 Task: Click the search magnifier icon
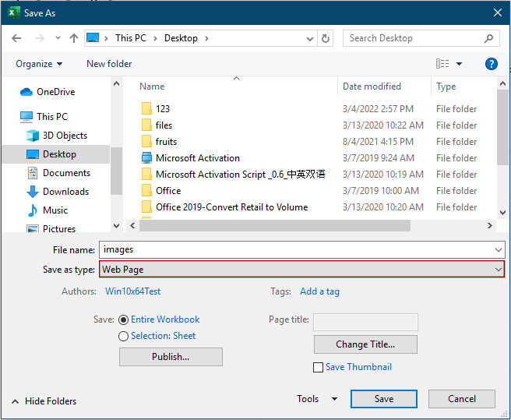coord(489,38)
